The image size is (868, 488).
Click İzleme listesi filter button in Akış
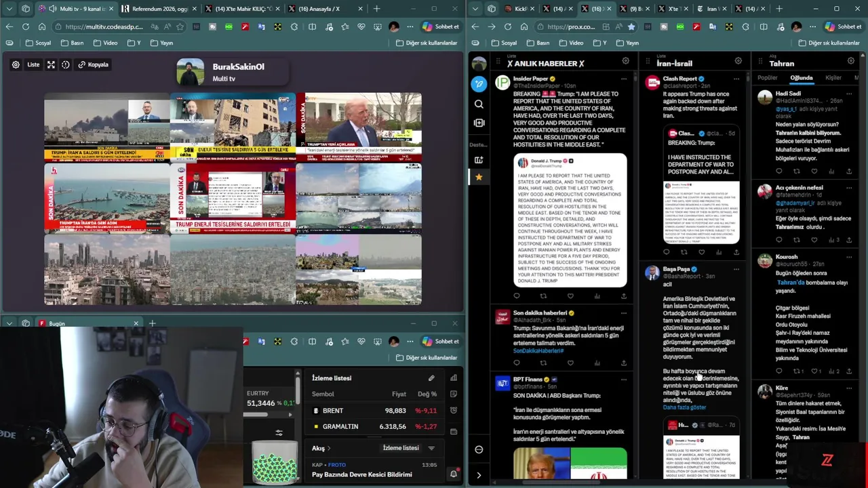(401, 448)
